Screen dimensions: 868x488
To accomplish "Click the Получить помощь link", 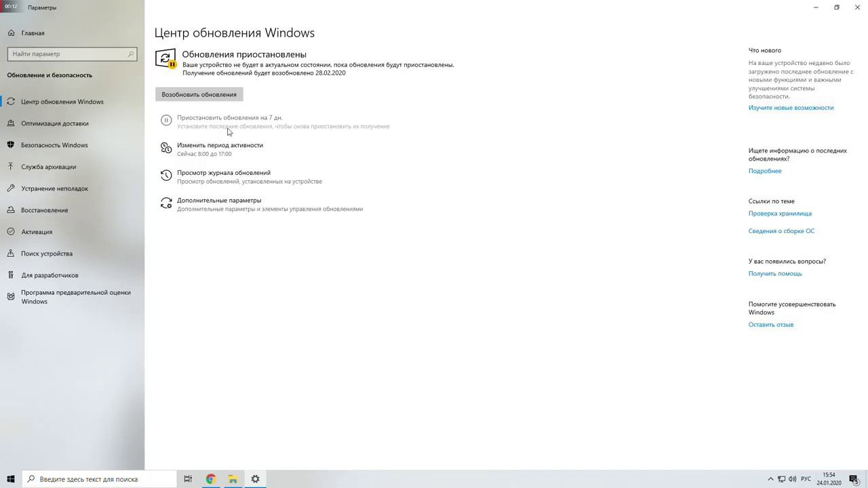I will click(x=775, y=274).
